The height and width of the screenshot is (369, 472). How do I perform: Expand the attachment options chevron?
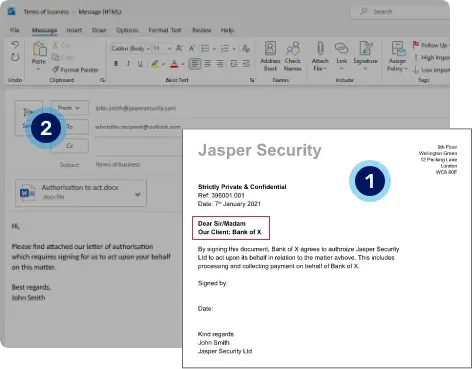[x=137, y=194]
